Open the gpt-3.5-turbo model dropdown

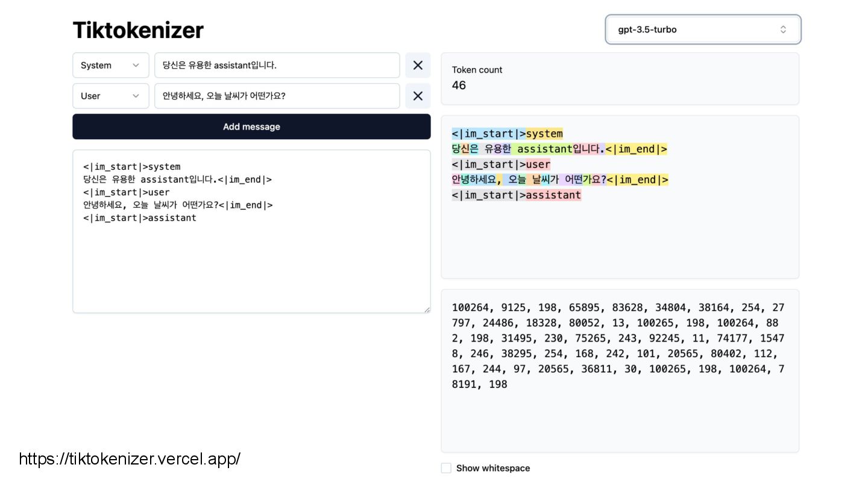pyautogui.click(x=703, y=30)
